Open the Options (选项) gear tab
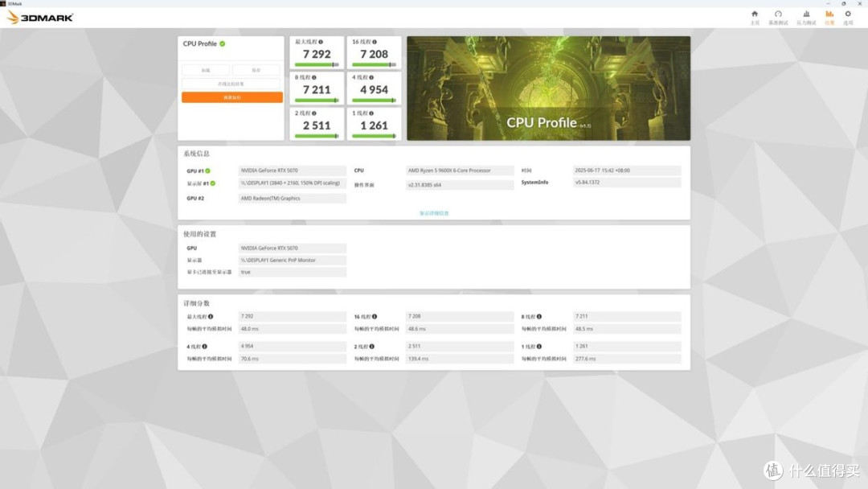This screenshot has height=489, width=868. click(x=848, y=17)
